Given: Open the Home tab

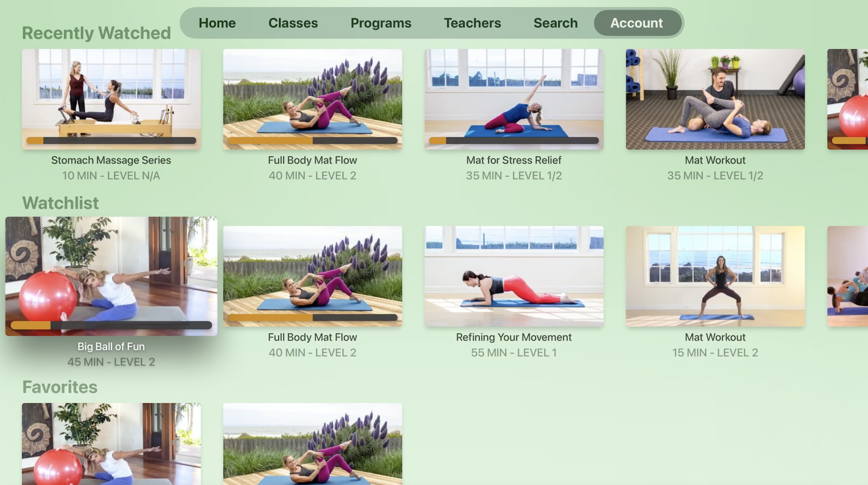Looking at the screenshot, I should tap(217, 23).
